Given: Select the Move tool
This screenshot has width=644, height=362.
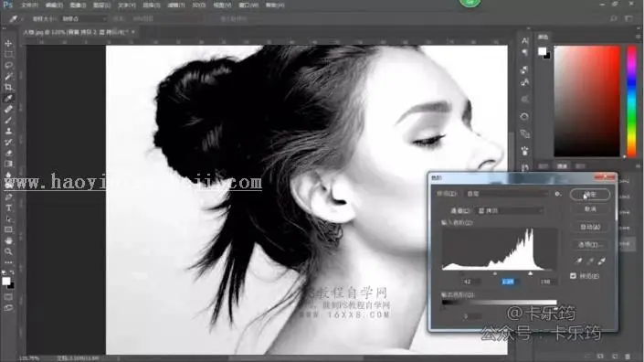Looking at the screenshot, I should click(x=8, y=43).
